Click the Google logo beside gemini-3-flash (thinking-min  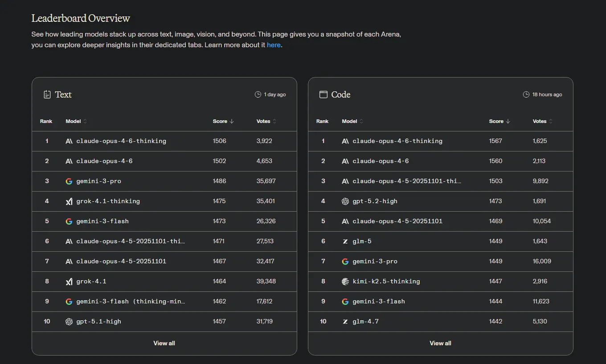[69, 302]
